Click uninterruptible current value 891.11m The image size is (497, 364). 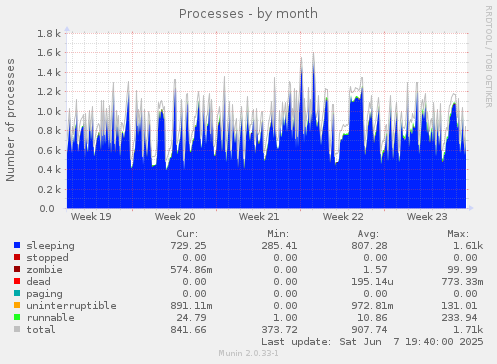pos(191,306)
